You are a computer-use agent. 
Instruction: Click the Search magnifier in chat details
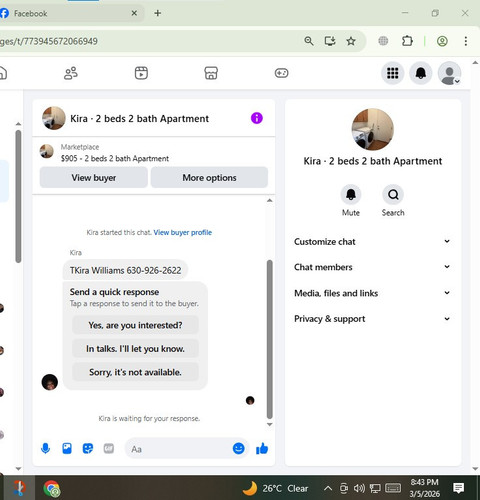pos(393,194)
